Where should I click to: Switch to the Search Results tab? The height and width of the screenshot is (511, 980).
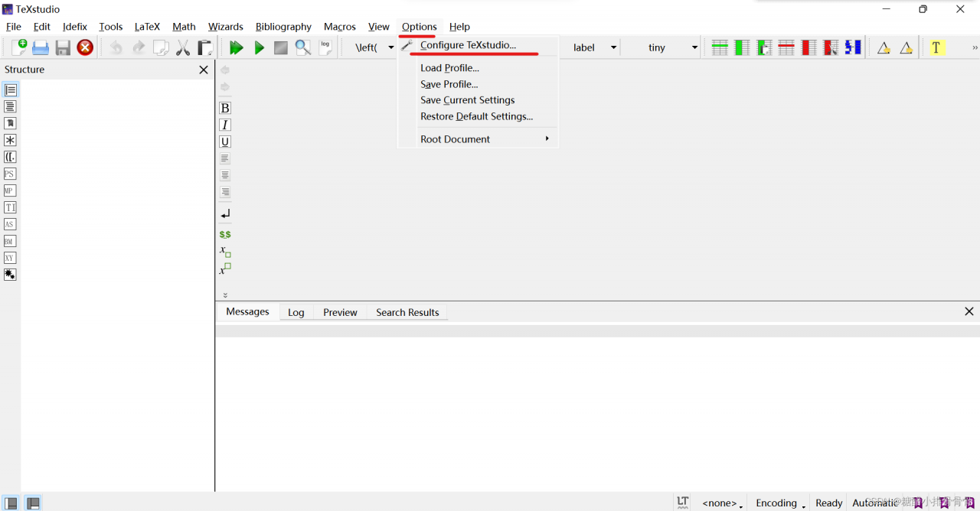[x=407, y=312]
